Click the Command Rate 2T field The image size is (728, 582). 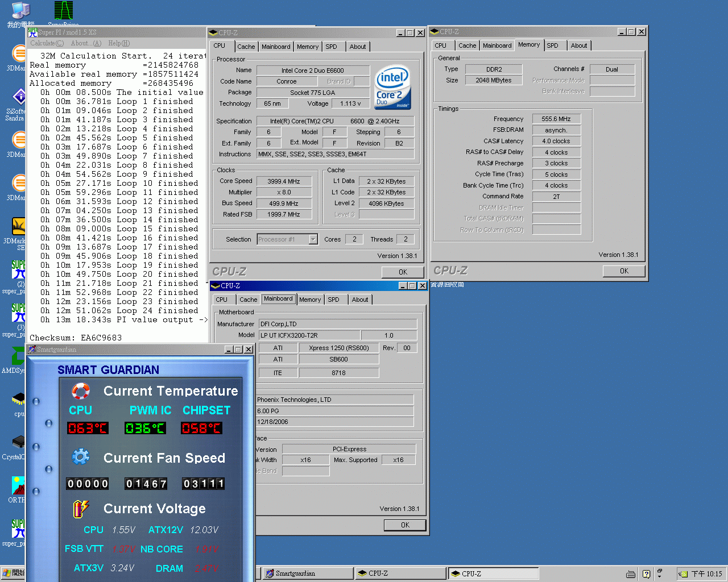[556, 197]
